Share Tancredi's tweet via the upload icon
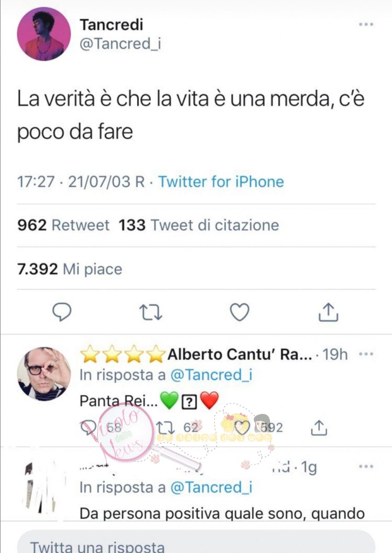The image size is (392, 553). 328,312
